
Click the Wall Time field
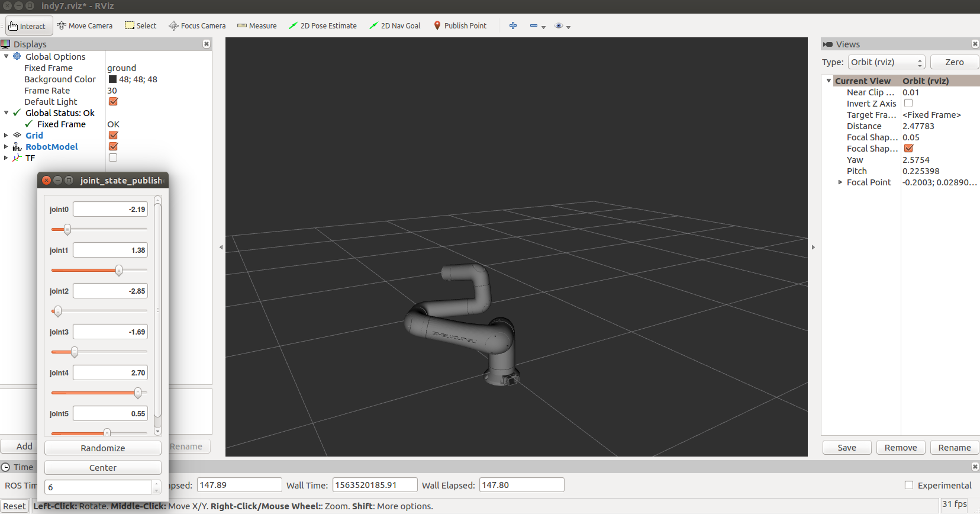pos(375,485)
